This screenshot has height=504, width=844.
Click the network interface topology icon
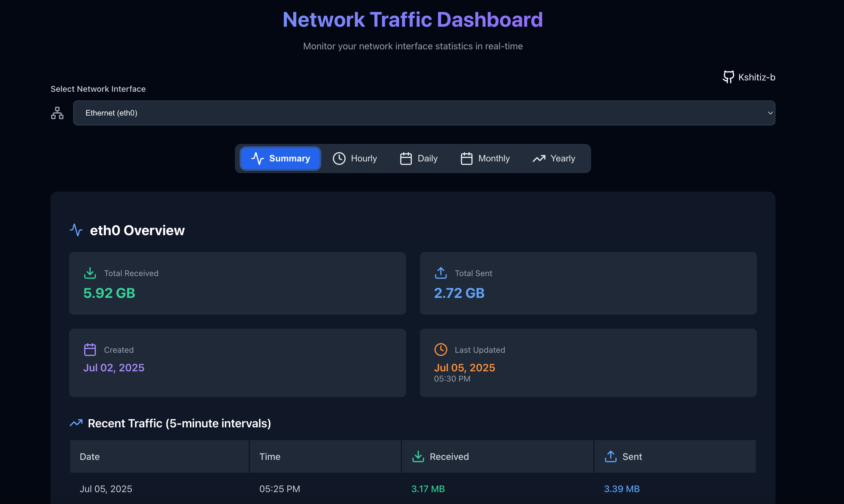[x=57, y=113]
